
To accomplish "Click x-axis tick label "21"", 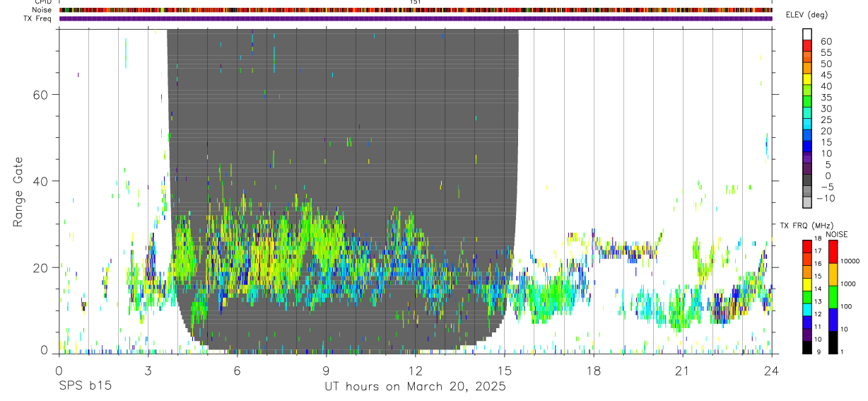I will (682, 371).
